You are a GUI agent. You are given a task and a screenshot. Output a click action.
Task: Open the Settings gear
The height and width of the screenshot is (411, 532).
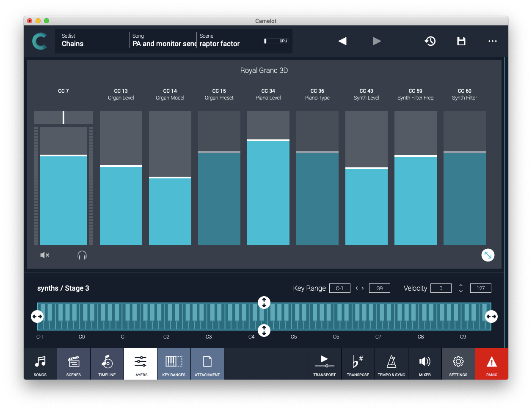[x=458, y=364]
